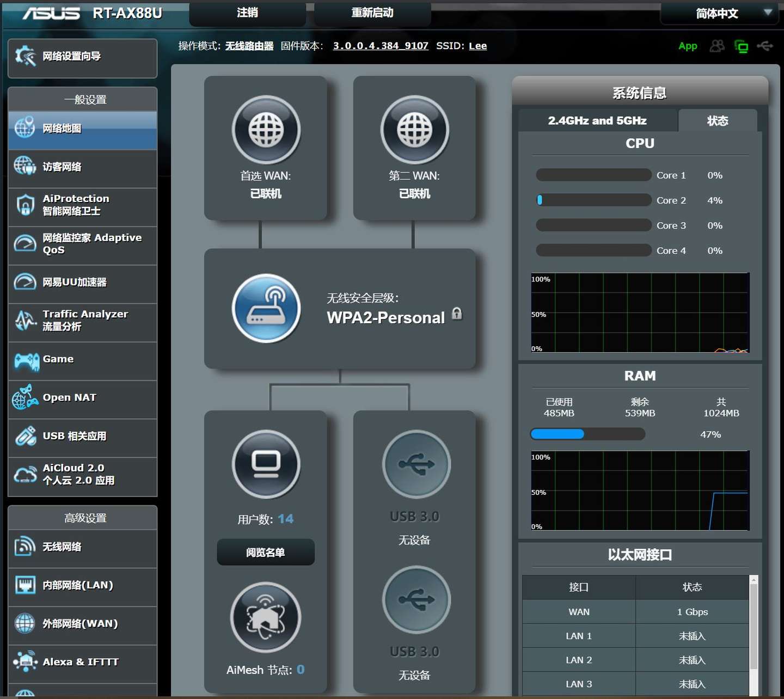
Task: Open 访客网络 menu item
Action: coord(83,169)
